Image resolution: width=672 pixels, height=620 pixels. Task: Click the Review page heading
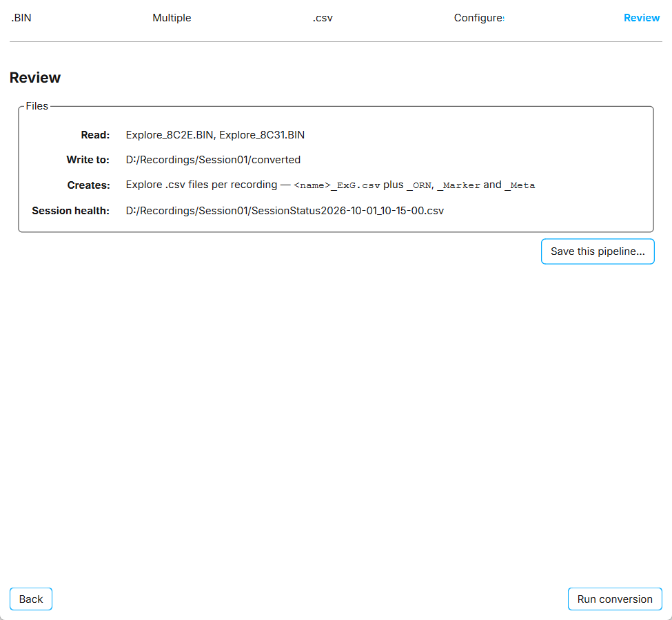click(35, 78)
